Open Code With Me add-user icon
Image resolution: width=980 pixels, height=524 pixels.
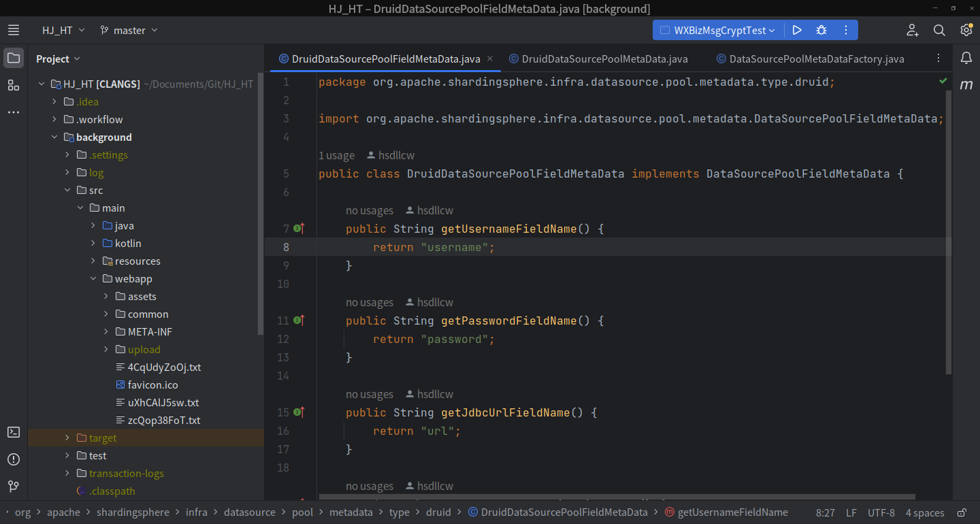pos(913,30)
